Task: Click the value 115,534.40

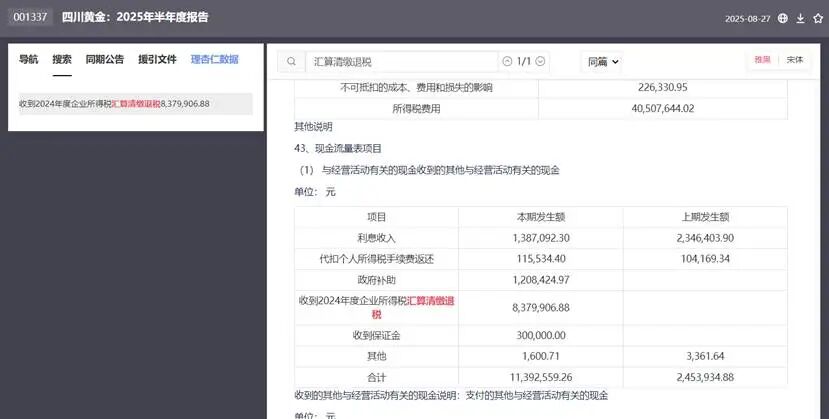Action: (x=541, y=259)
